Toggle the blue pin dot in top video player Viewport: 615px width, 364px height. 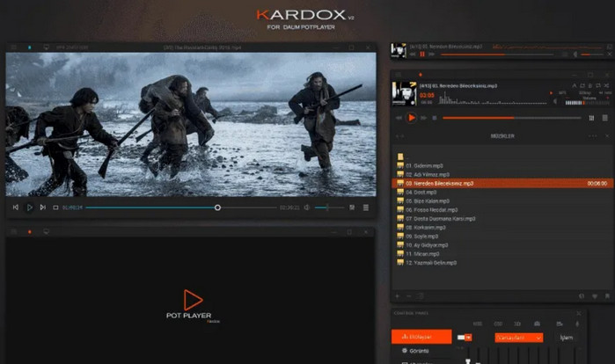coord(29,47)
